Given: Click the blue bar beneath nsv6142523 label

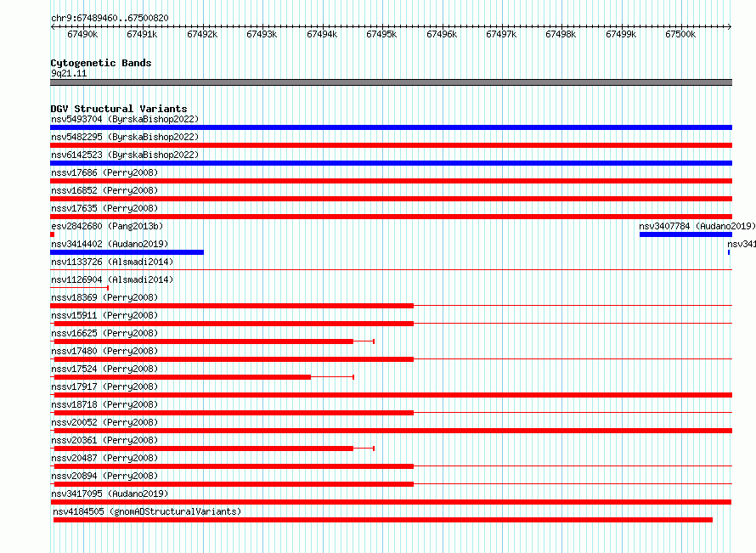Looking at the screenshot, I should coord(391,163).
